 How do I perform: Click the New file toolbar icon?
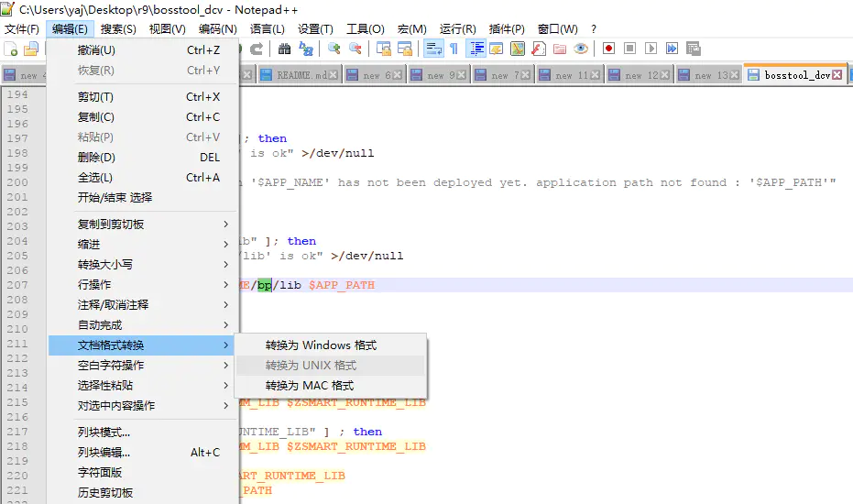click(x=11, y=49)
